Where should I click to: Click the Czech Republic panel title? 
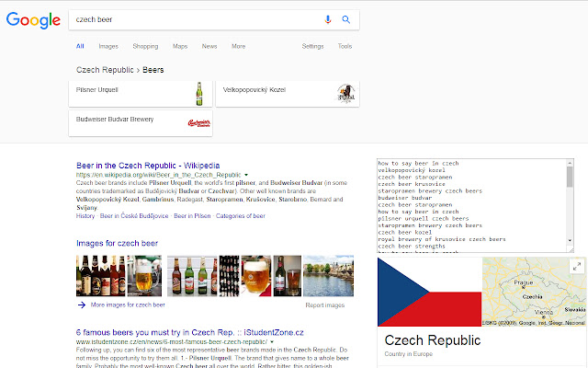433,340
